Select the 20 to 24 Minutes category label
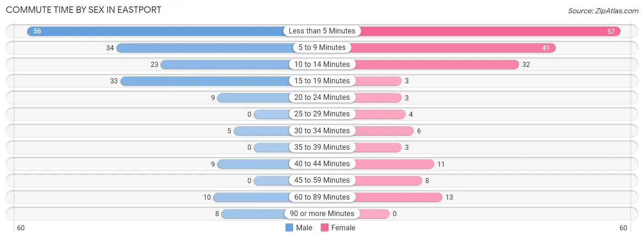 tap(322, 98)
